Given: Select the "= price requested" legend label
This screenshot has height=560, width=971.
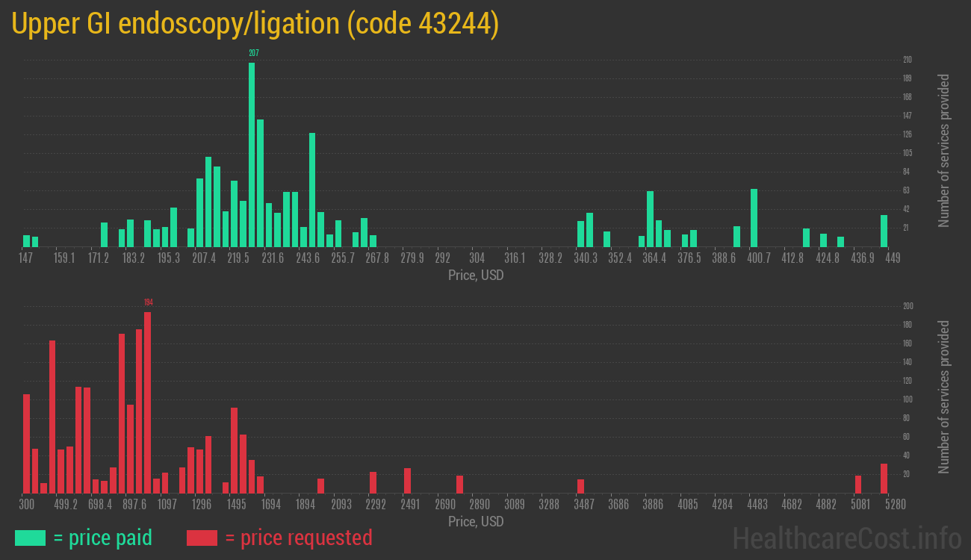Looking at the screenshot, I should click(299, 538).
